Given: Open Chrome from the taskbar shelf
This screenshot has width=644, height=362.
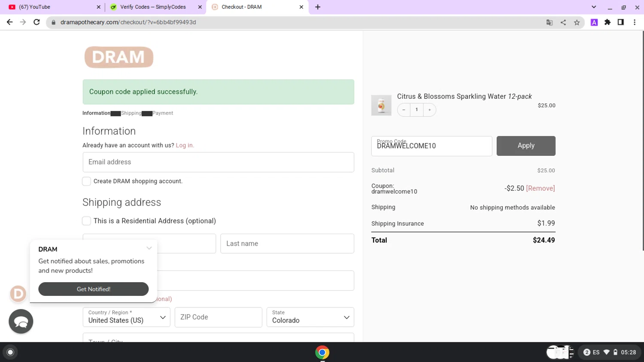Looking at the screenshot, I should 322,353.
